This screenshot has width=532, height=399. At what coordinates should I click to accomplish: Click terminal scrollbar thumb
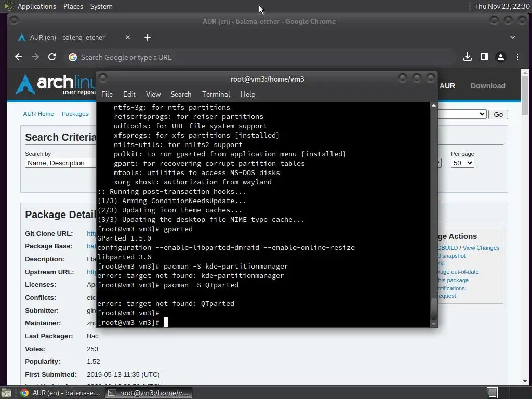[x=434, y=309]
